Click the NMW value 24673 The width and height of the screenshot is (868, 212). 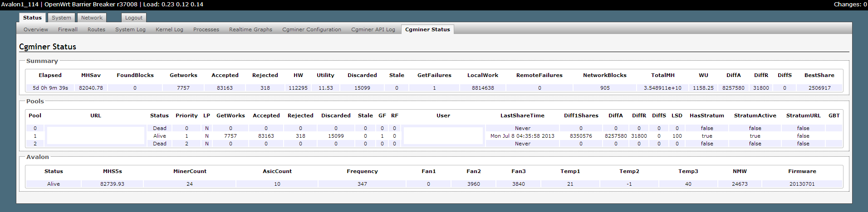click(740, 184)
